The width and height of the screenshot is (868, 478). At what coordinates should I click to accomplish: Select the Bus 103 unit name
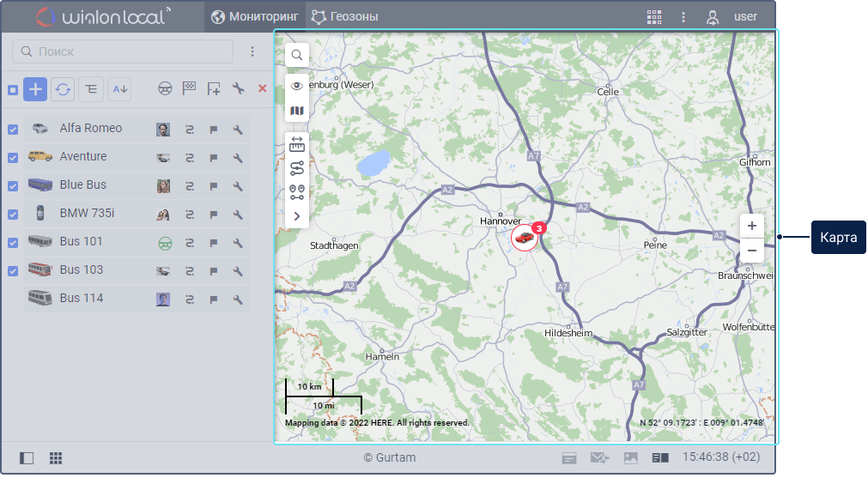click(82, 269)
